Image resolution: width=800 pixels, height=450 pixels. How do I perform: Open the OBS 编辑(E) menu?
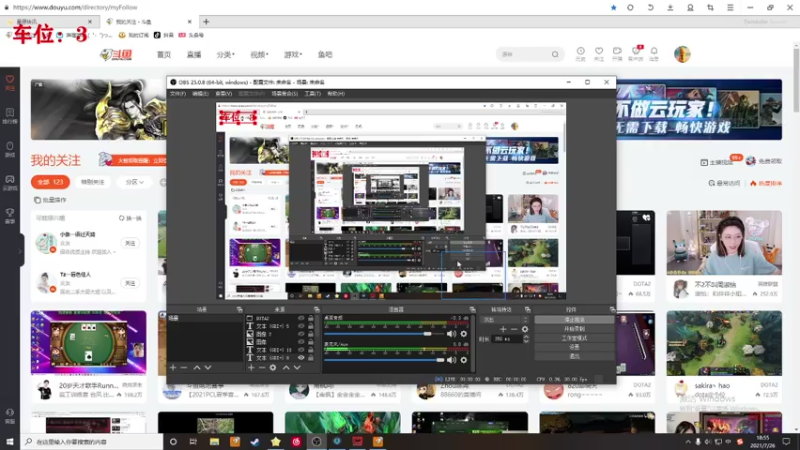(200, 94)
